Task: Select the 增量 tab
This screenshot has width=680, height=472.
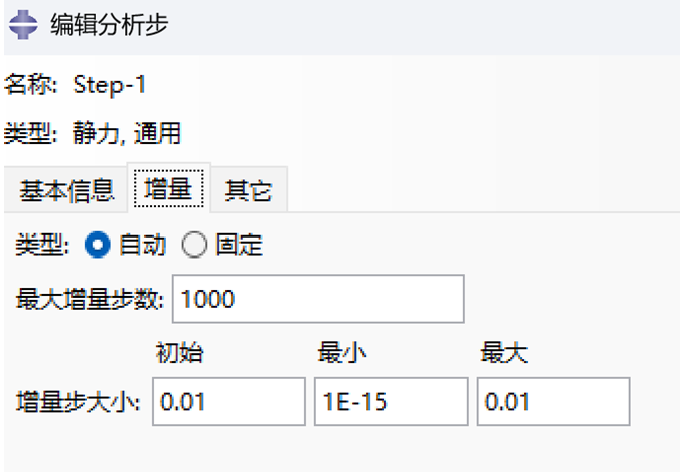Action: (x=169, y=189)
